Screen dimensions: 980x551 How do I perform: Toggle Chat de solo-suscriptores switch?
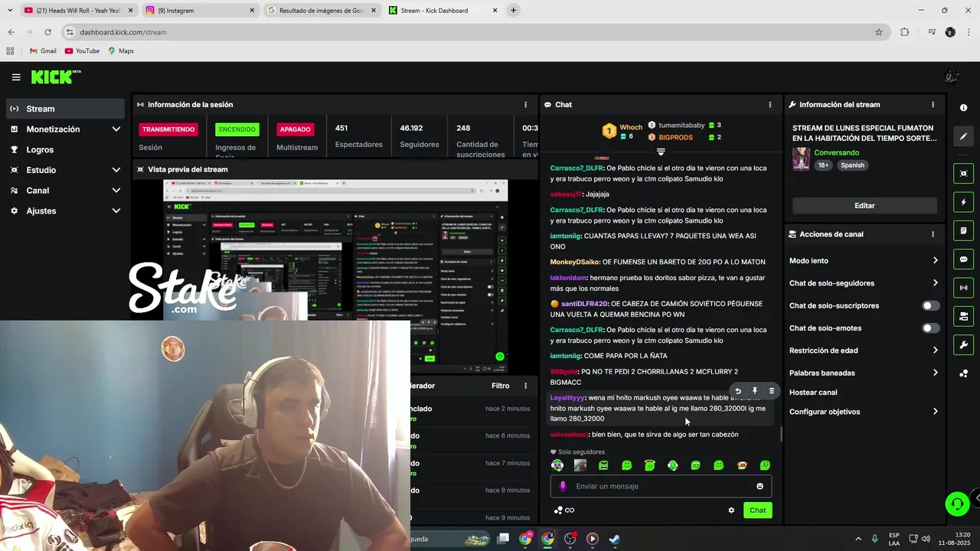point(930,305)
